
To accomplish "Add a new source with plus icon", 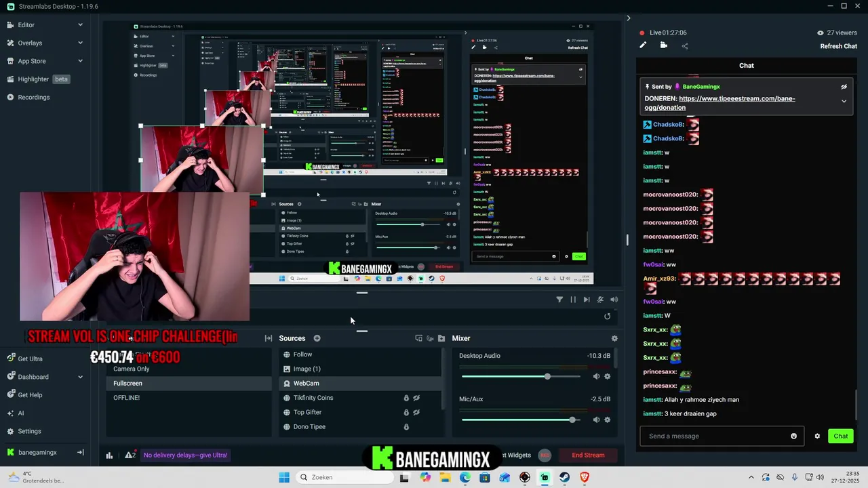I will (317, 338).
